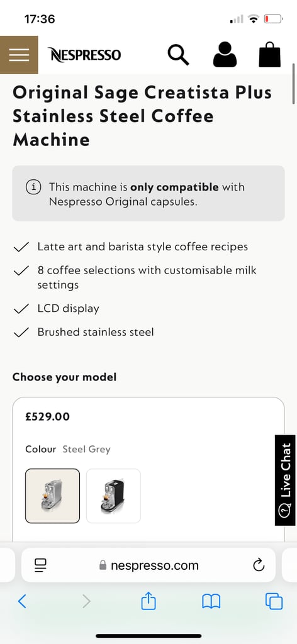Open the hamburger navigation menu
This screenshot has width=297, height=644.
19,55
